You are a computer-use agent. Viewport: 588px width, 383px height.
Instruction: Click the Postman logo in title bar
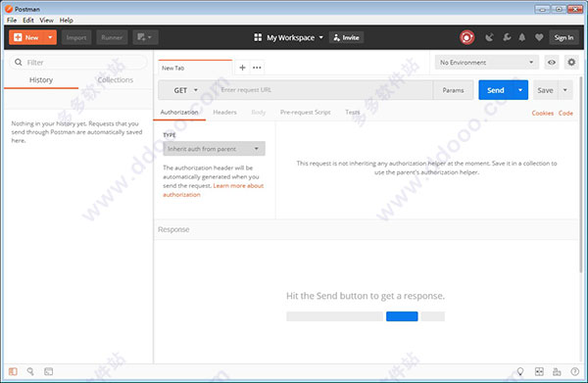(8, 8)
